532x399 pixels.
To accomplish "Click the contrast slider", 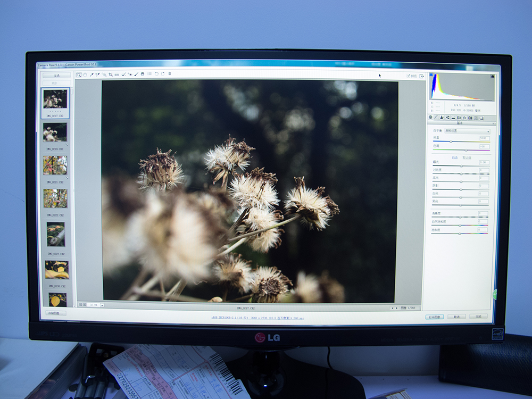I will [460, 174].
